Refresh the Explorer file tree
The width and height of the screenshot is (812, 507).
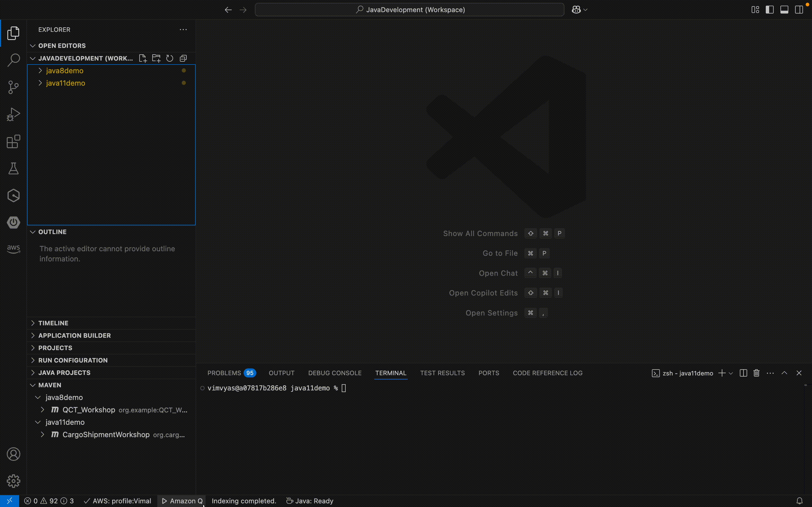[x=170, y=58]
